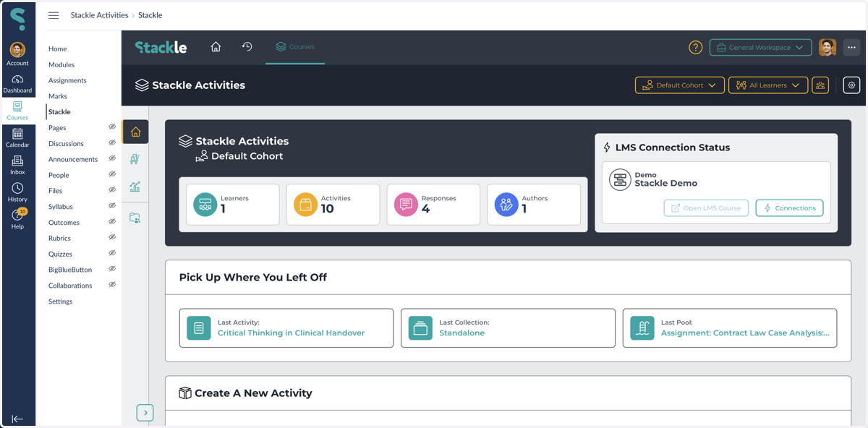Screen dimensions: 868x428
Task: Toggle visibility eye icon for Collaborations
Action: (112, 285)
